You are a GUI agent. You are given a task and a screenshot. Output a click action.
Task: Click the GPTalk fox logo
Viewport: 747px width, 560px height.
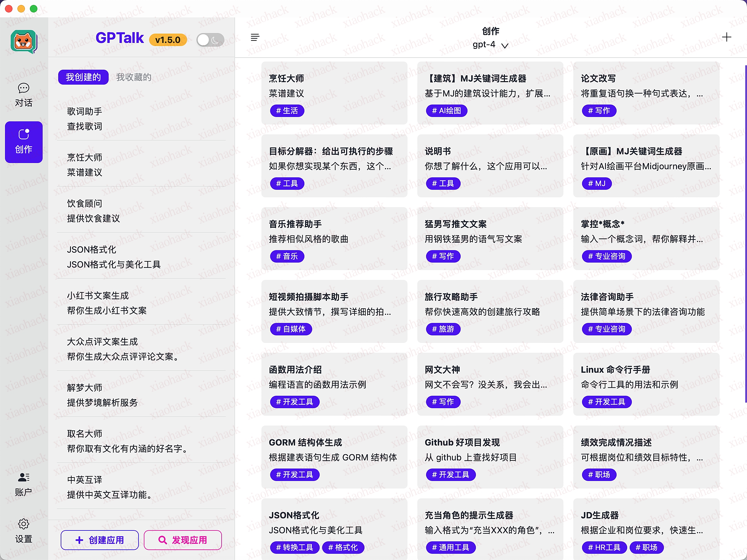tap(24, 41)
